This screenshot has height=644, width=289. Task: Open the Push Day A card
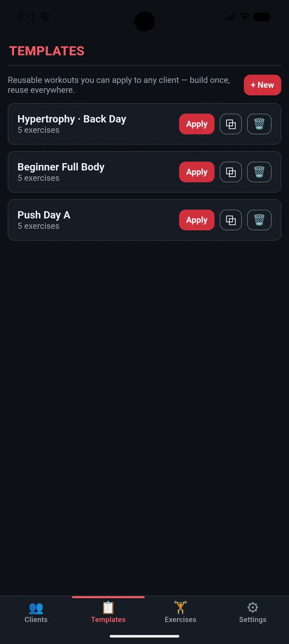[144, 220]
